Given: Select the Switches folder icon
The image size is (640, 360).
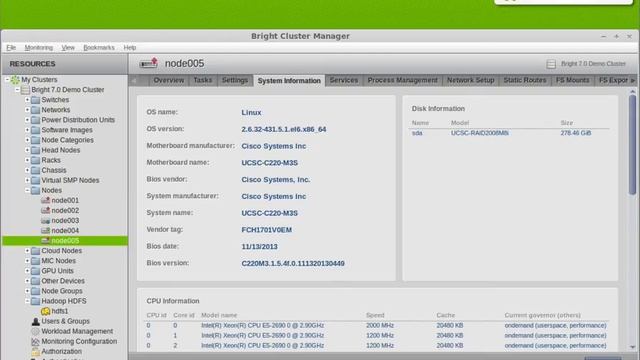Looking at the screenshot, I should click(36, 100).
